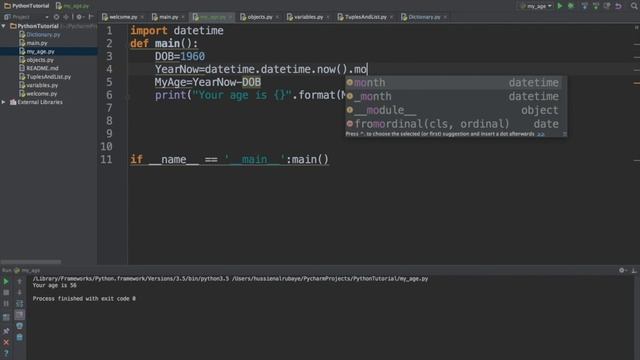Toggle scroll to end in Run console
The height and width of the screenshot is (360, 640).
(19, 315)
